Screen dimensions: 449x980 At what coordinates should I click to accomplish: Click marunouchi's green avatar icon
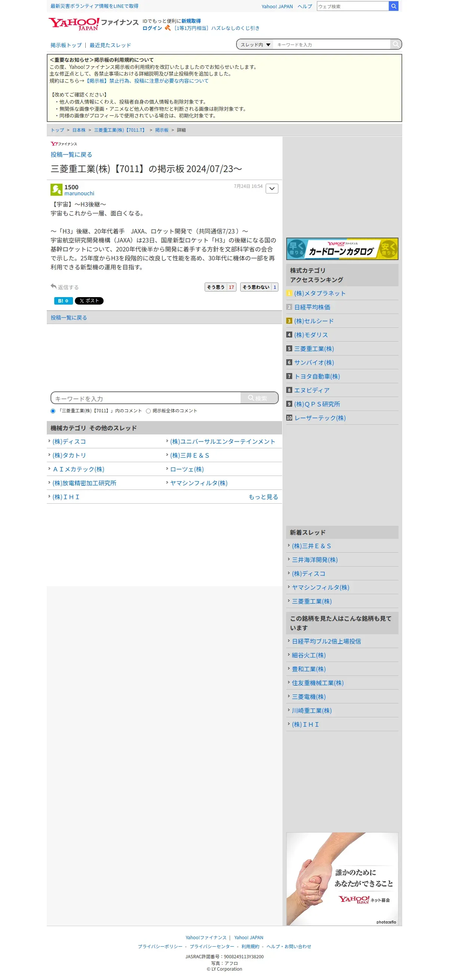56,189
